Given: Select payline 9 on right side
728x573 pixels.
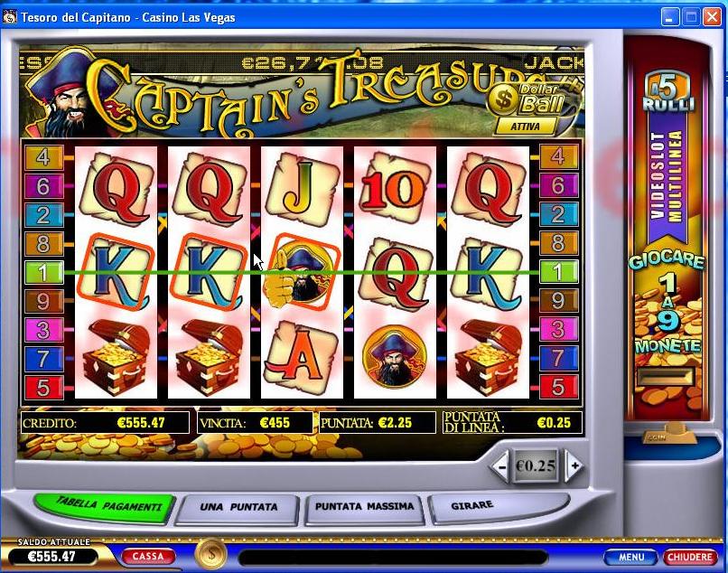Looking at the screenshot, I should [558, 301].
